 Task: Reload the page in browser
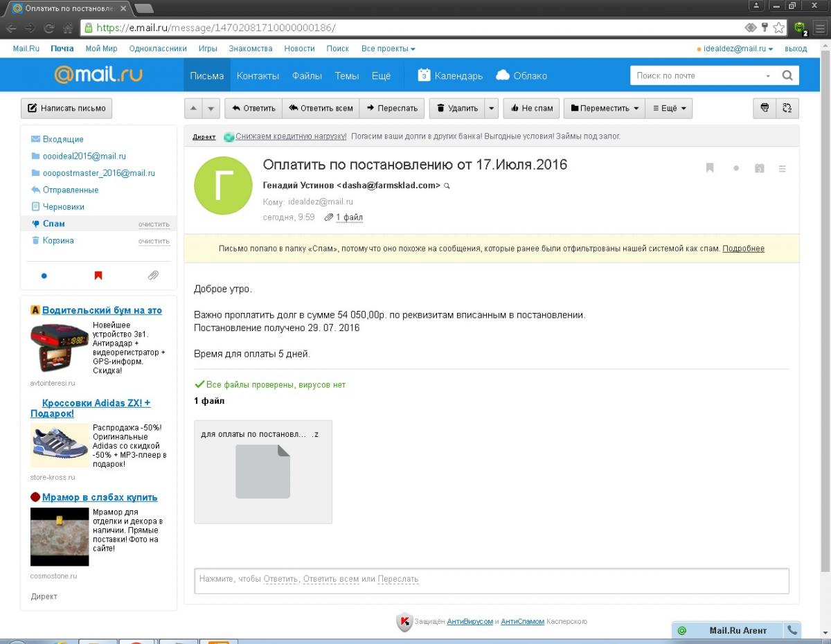coord(49,28)
